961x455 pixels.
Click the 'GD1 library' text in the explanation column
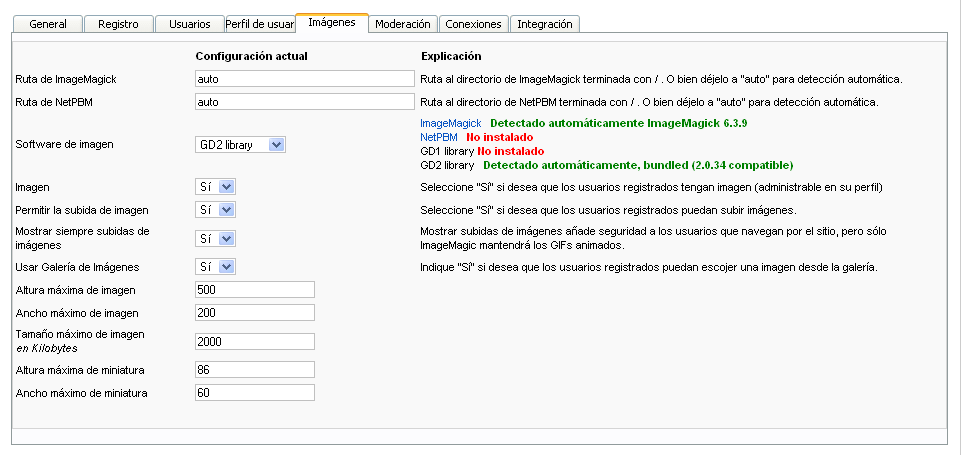(x=447, y=151)
